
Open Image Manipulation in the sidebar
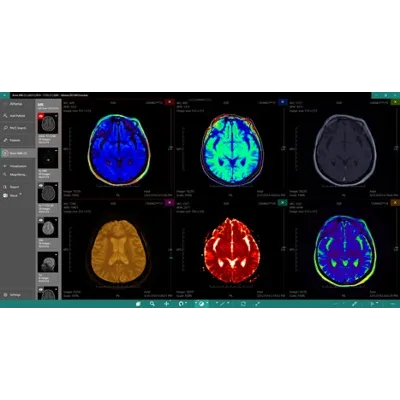[18, 175]
